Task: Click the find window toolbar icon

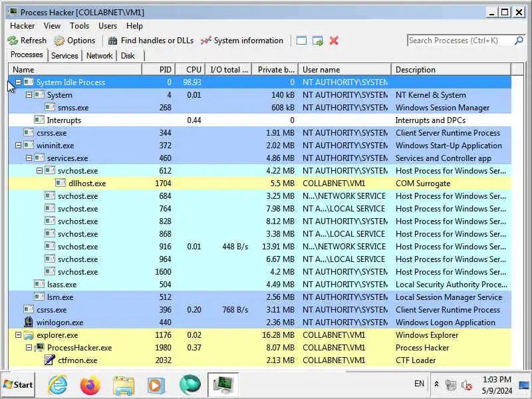Action: [x=301, y=41]
